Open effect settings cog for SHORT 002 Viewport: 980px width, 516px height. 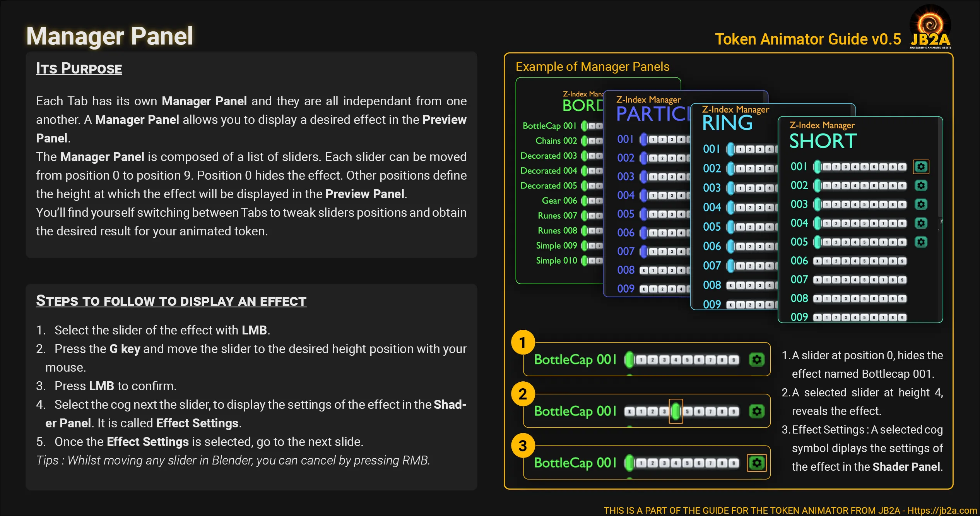point(921,186)
